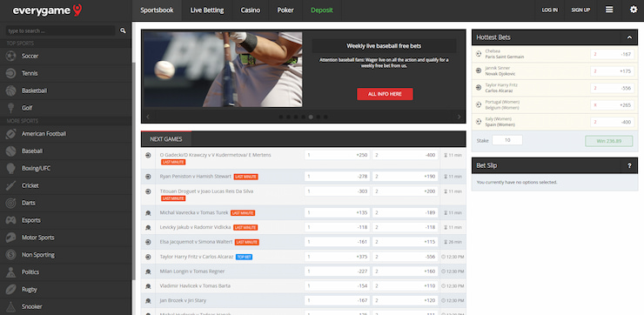Viewport: 644px width, 315px height.
Task: Bet on option 2 at +110 for Tomas Barta
Action: coord(405,285)
